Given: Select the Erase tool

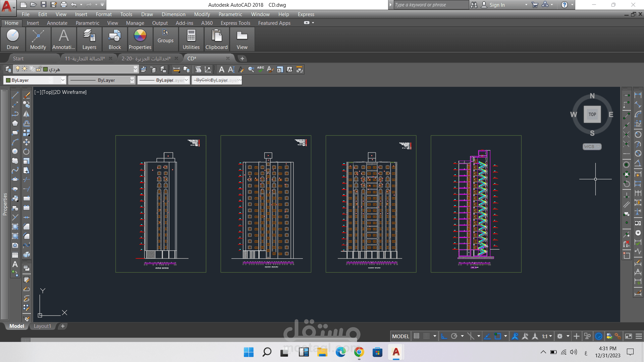Looking at the screenshot, I should click(x=26, y=96).
